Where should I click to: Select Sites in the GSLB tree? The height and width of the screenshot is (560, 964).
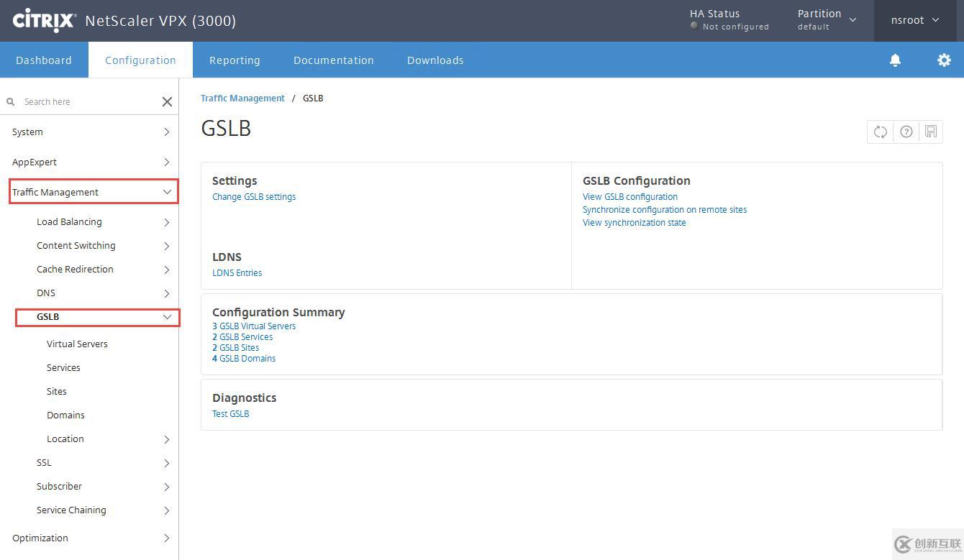[x=57, y=392]
